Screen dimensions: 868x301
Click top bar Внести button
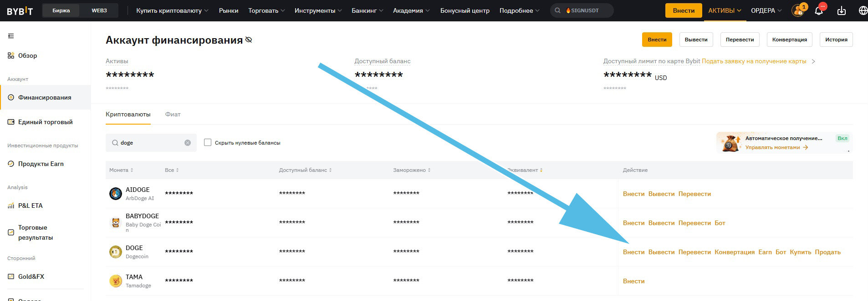(684, 10)
